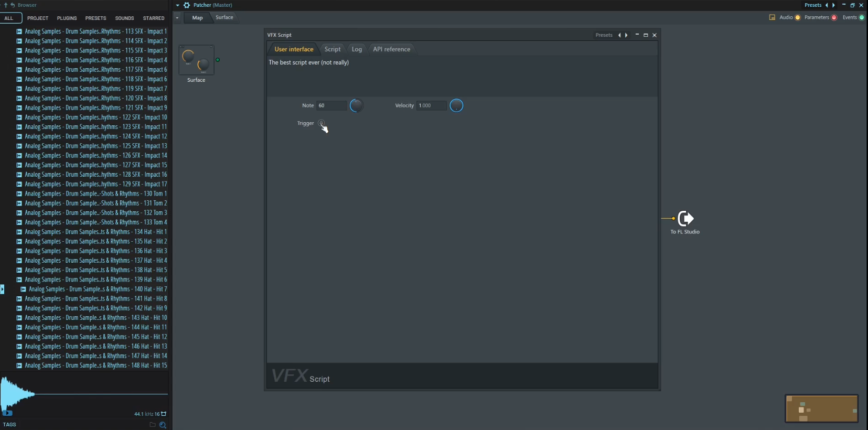This screenshot has width=868, height=430.
Task: Click the sample icon for 140 Hat - Hit 7
Action: point(23,289)
